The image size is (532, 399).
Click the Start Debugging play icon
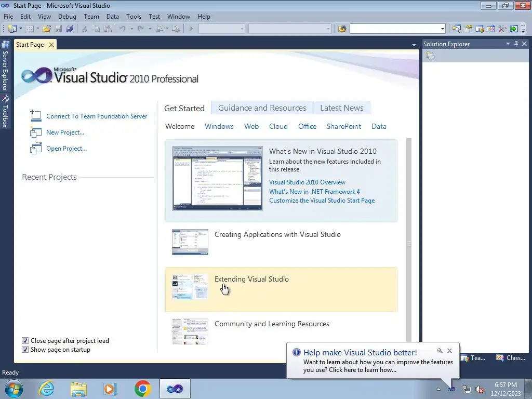[x=191, y=29]
